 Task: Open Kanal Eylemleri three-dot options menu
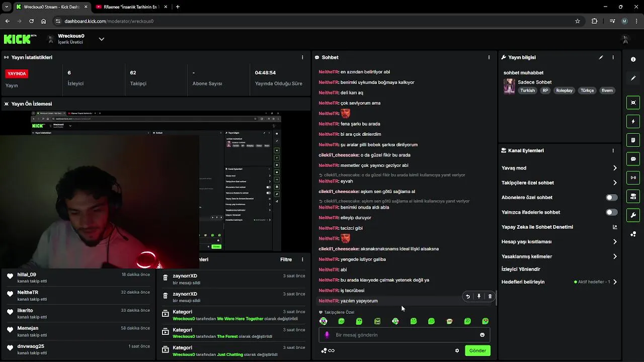tap(613, 150)
